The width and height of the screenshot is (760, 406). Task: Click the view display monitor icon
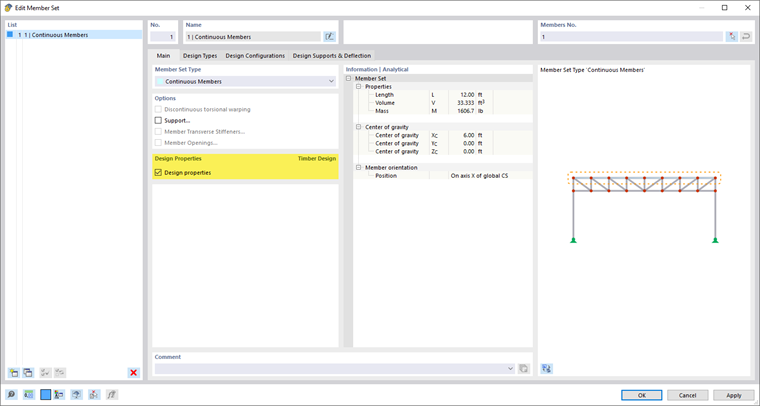76,395
